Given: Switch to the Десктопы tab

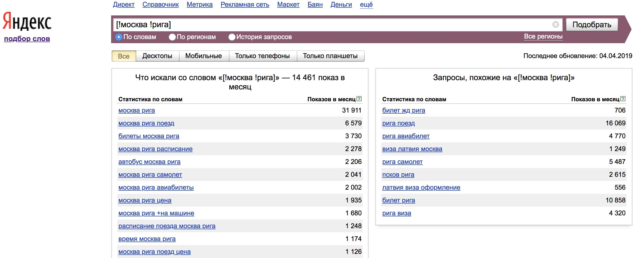Looking at the screenshot, I should (157, 56).
